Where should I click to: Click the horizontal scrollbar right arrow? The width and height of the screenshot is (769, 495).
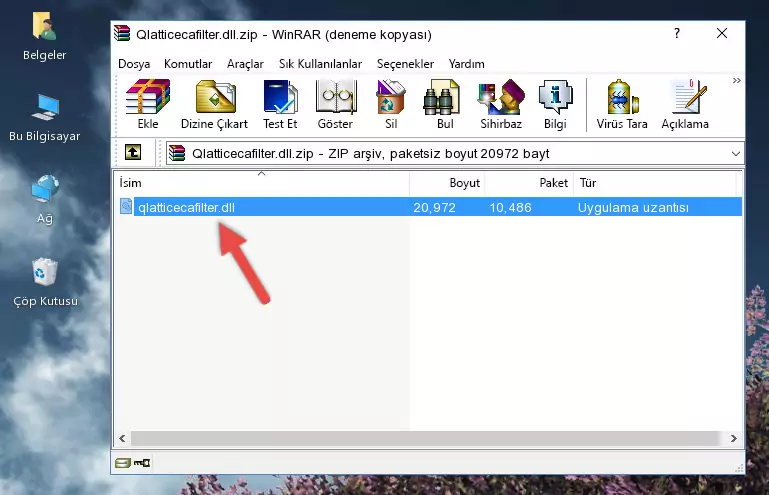coord(733,438)
